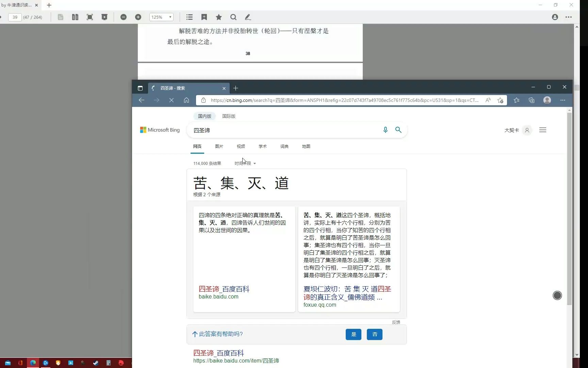
Task: Click the Microsoft Bing logo
Action: [x=160, y=130]
